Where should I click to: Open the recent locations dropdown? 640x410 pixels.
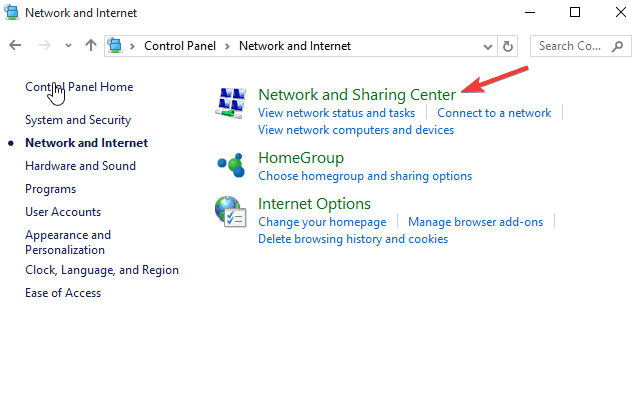(68, 46)
